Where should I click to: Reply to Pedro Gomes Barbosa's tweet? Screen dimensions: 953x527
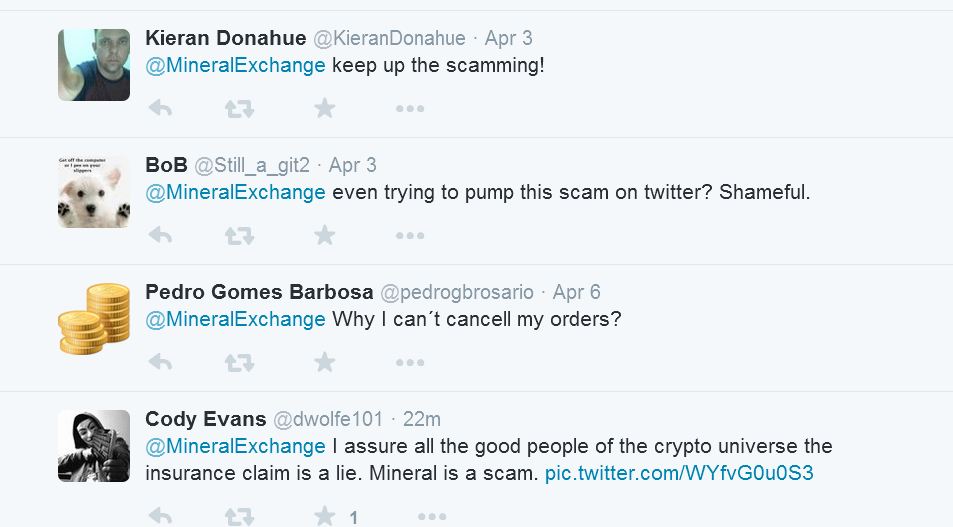pos(160,363)
